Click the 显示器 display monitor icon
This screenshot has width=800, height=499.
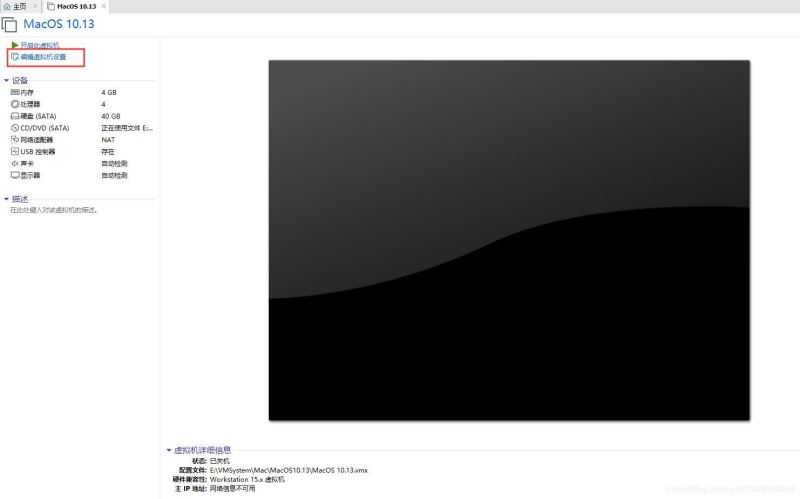point(15,176)
